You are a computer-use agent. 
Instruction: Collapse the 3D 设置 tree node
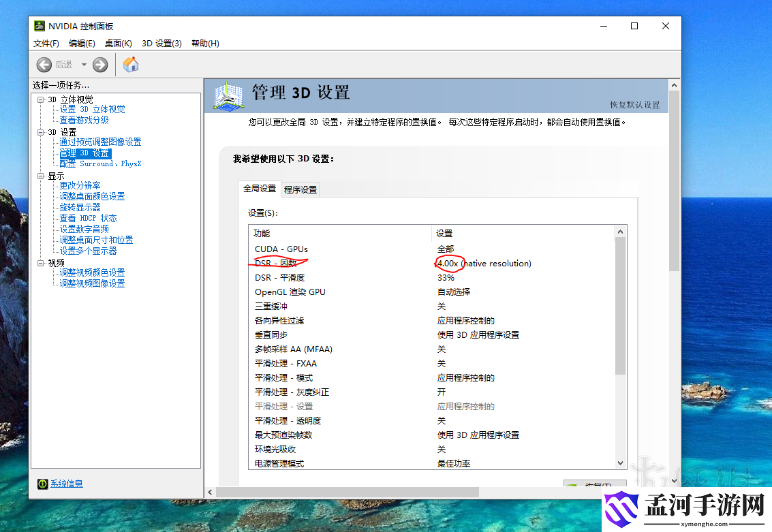click(40, 132)
